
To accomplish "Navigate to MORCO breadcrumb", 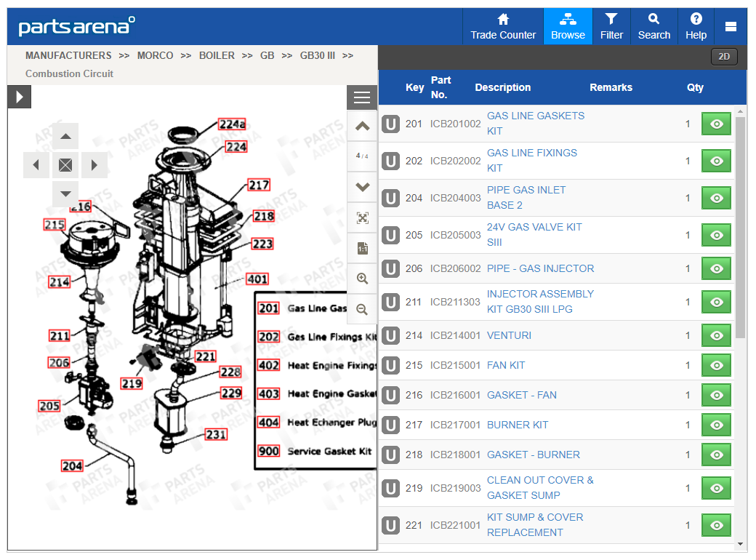I will click(x=155, y=55).
